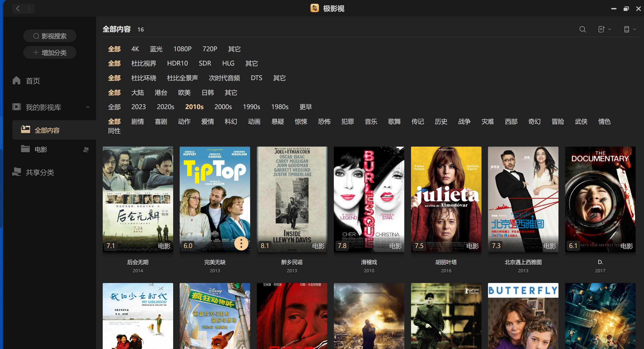Select the 科幻 genre filter

230,122
